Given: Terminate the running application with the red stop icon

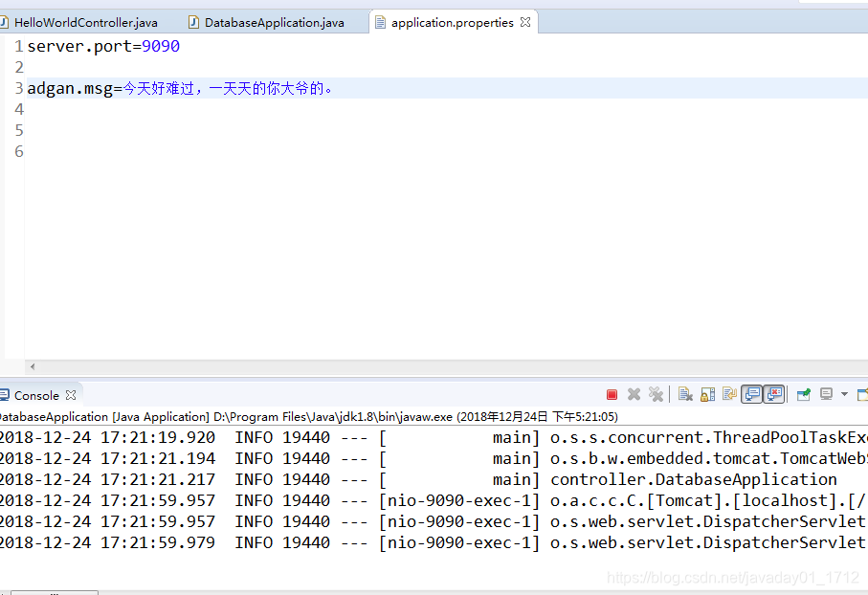Looking at the screenshot, I should tap(612, 395).
